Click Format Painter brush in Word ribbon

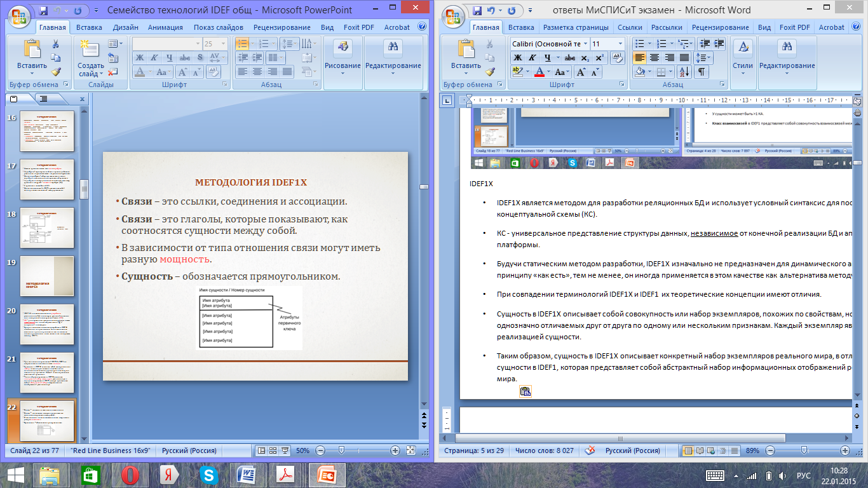[x=489, y=72]
